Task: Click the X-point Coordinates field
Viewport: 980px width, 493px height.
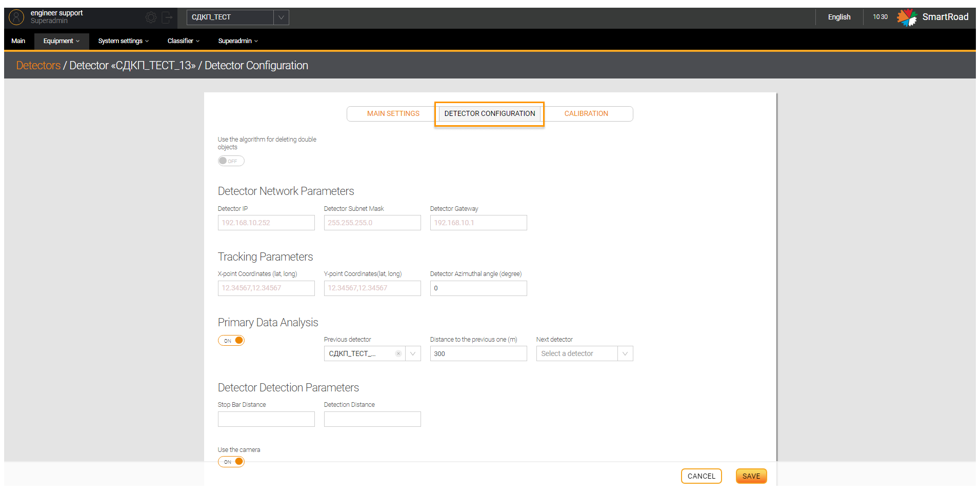Action: pyautogui.click(x=266, y=288)
